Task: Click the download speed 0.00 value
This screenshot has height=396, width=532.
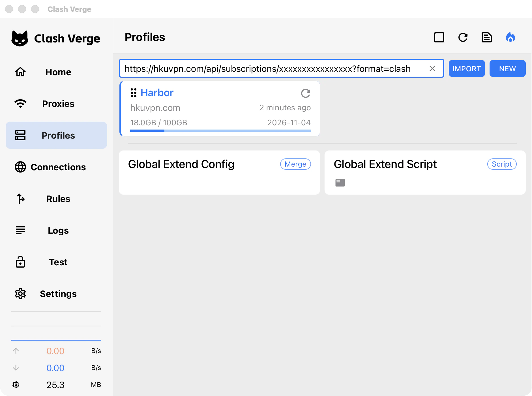Action: [x=55, y=368]
